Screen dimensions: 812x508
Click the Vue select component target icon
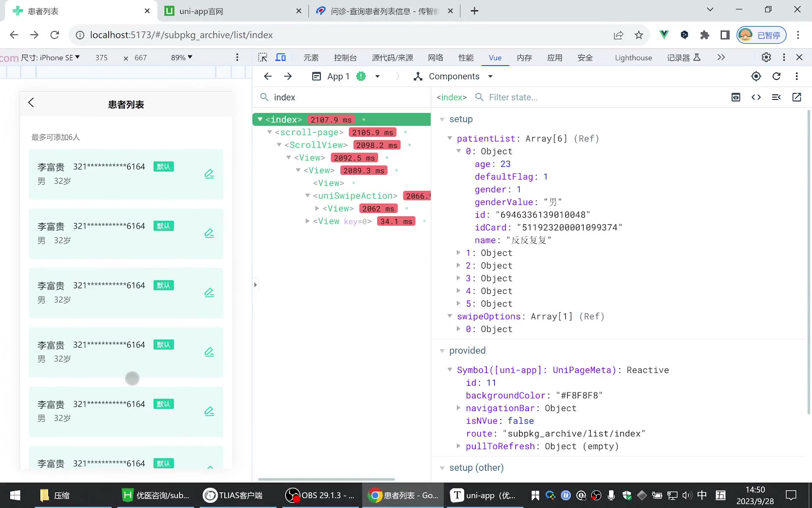coord(756,76)
